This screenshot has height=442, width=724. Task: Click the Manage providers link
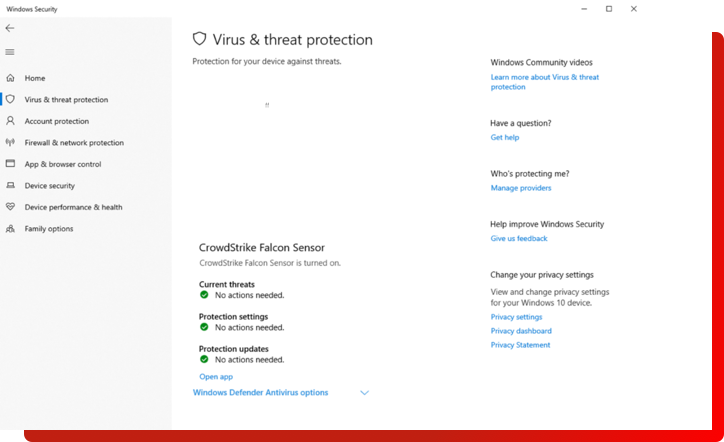pos(521,188)
